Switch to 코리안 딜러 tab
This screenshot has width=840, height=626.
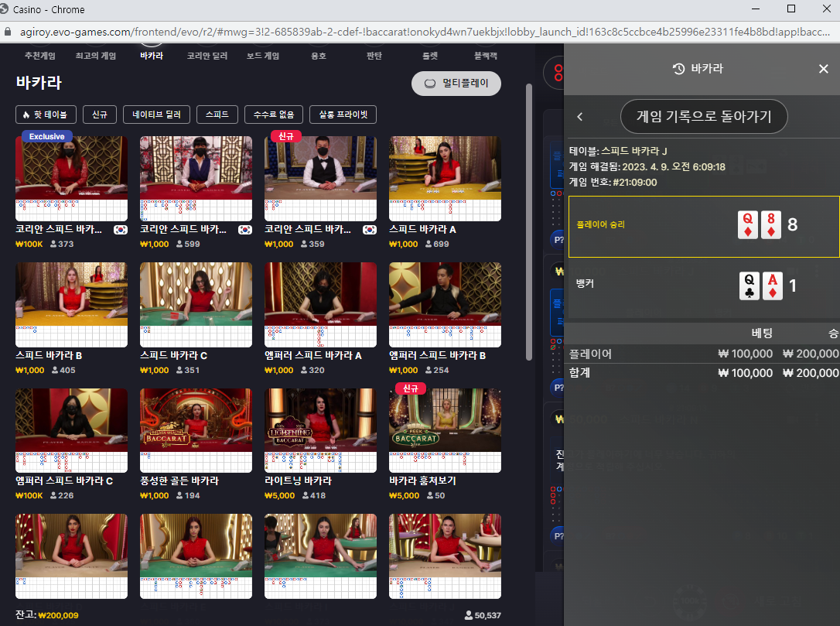207,56
